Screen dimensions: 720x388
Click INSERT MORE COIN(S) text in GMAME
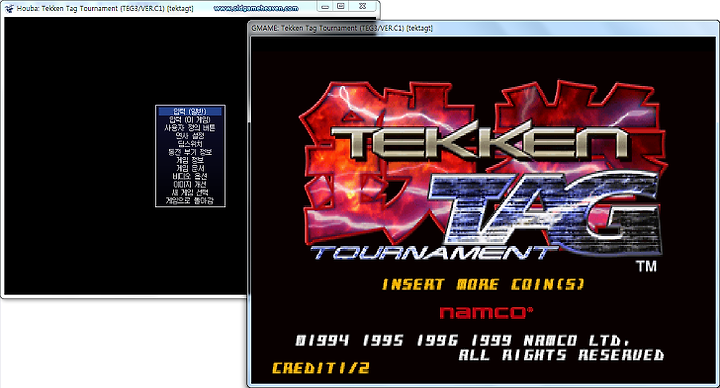click(483, 285)
